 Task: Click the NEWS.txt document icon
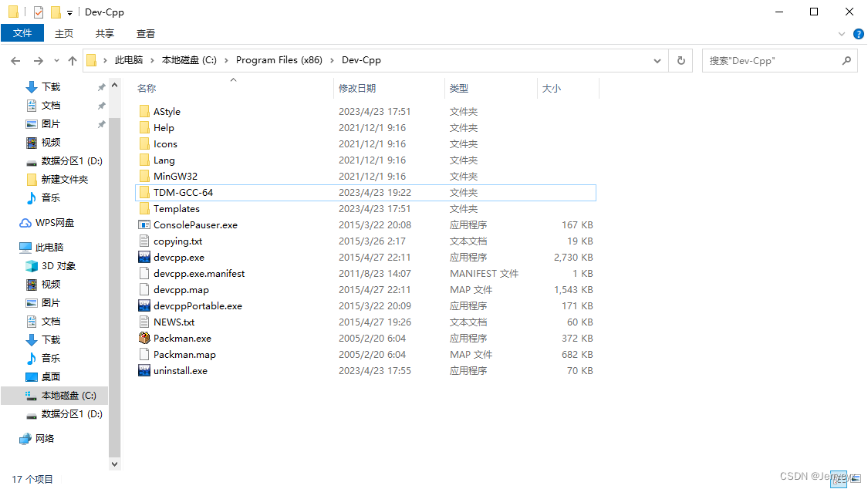click(x=144, y=322)
